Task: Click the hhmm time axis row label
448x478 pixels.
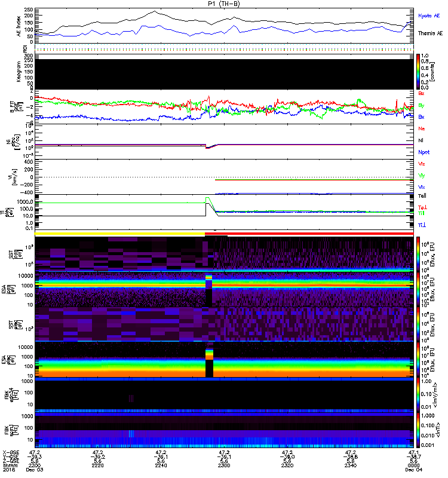Action: [10, 465]
